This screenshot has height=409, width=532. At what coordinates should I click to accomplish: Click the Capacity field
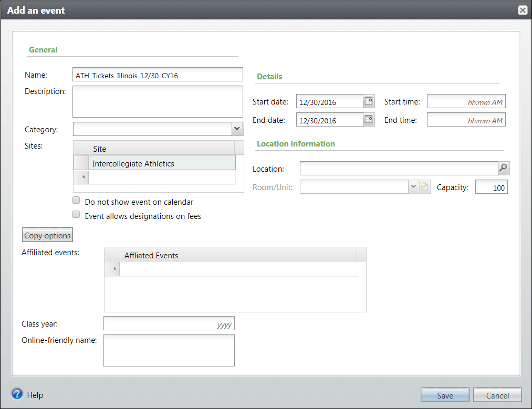pos(491,187)
